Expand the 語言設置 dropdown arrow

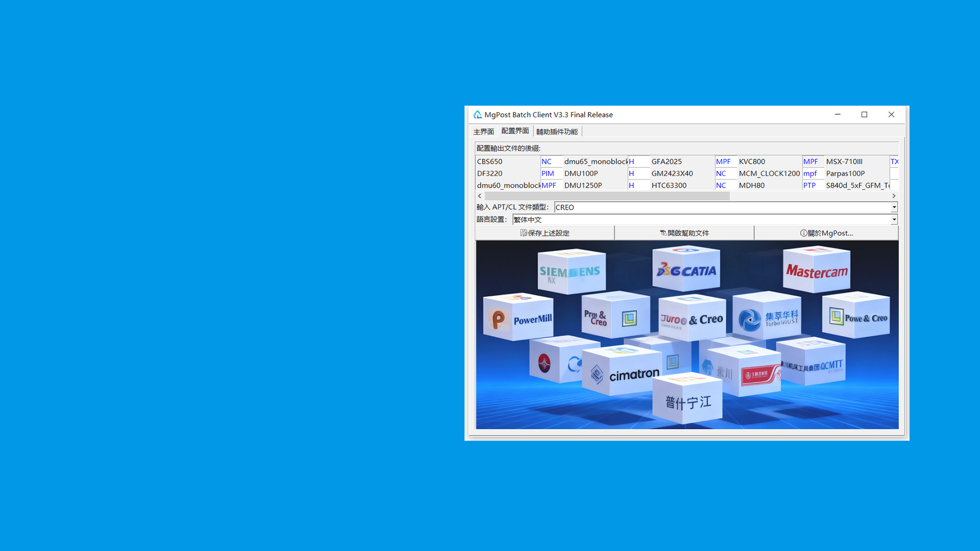pyautogui.click(x=894, y=219)
